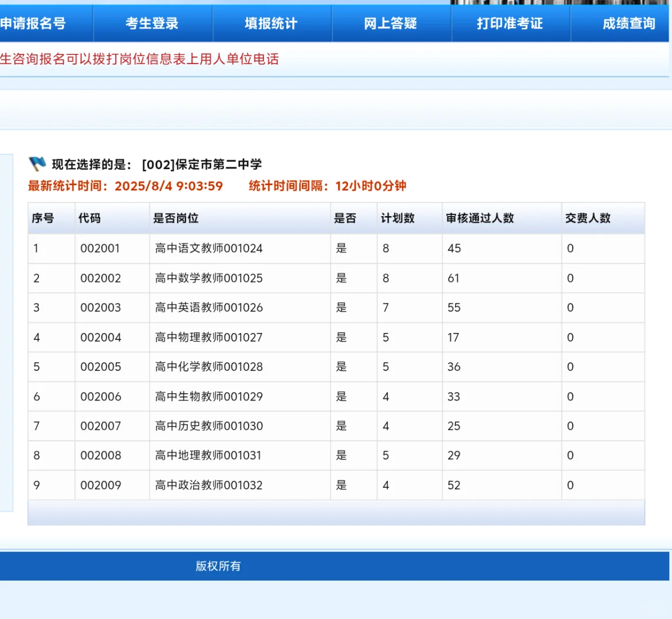Image resolution: width=672 pixels, height=619 pixels.
Task: Go to the 考生登录 tab
Action: [152, 23]
